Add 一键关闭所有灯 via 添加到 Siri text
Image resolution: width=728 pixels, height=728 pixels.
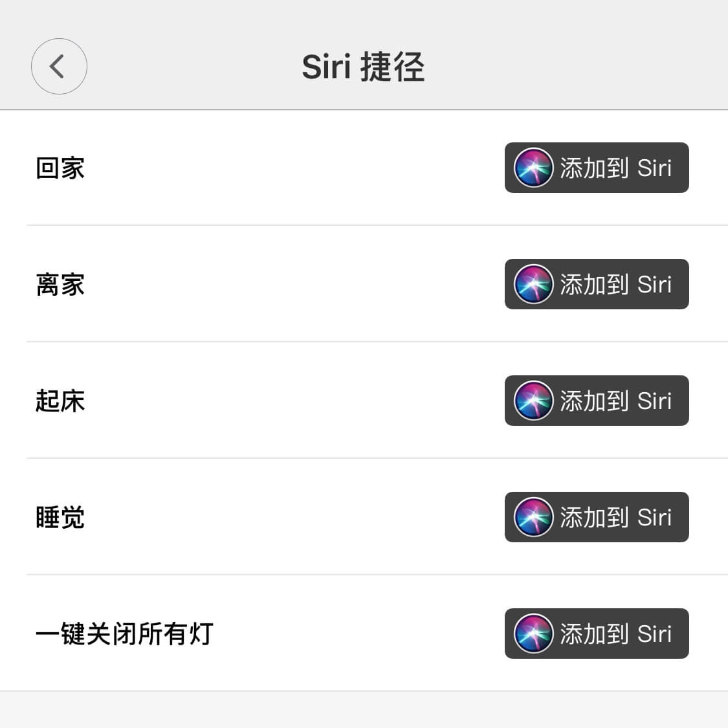[x=615, y=634]
